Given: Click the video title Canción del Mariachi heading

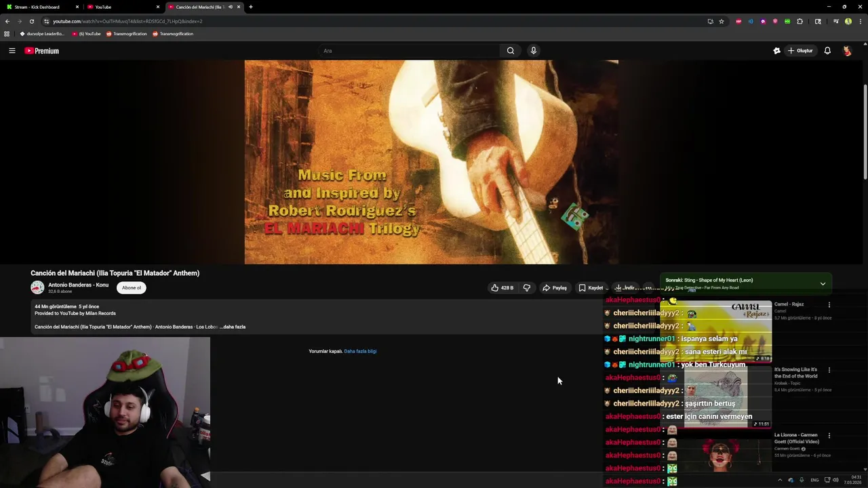Looking at the screenshot, I should point(115,273).
